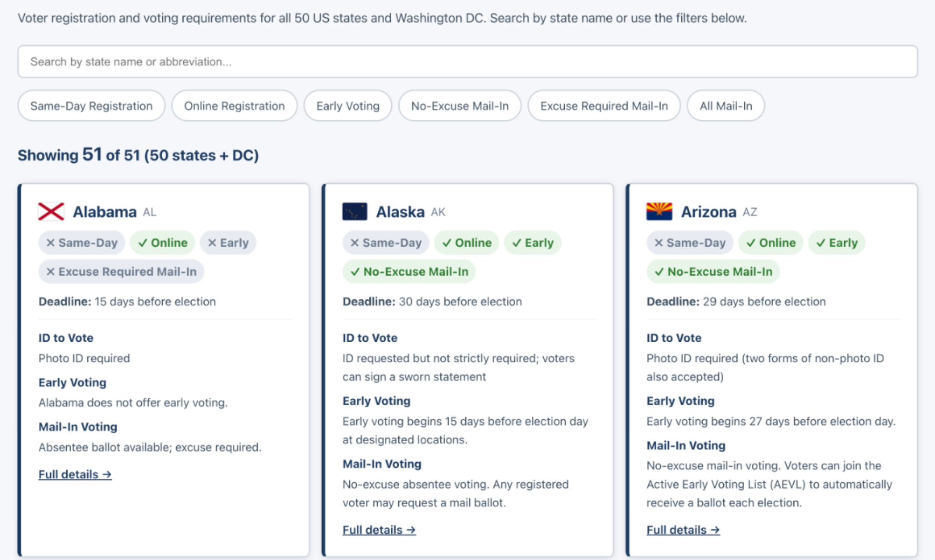Toggle the Early Voting filter chip

(x=347, y=106)
